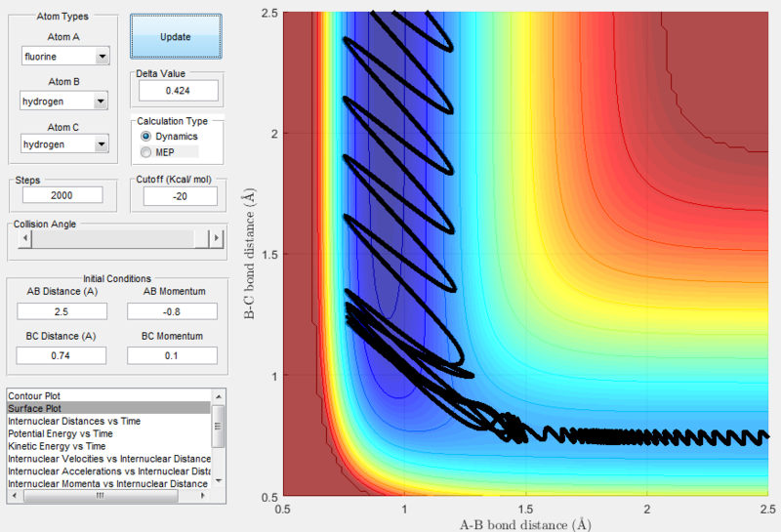Click the AB Momentum input field
The width and height of the screenshot is (781, 532).
[173, 311]
